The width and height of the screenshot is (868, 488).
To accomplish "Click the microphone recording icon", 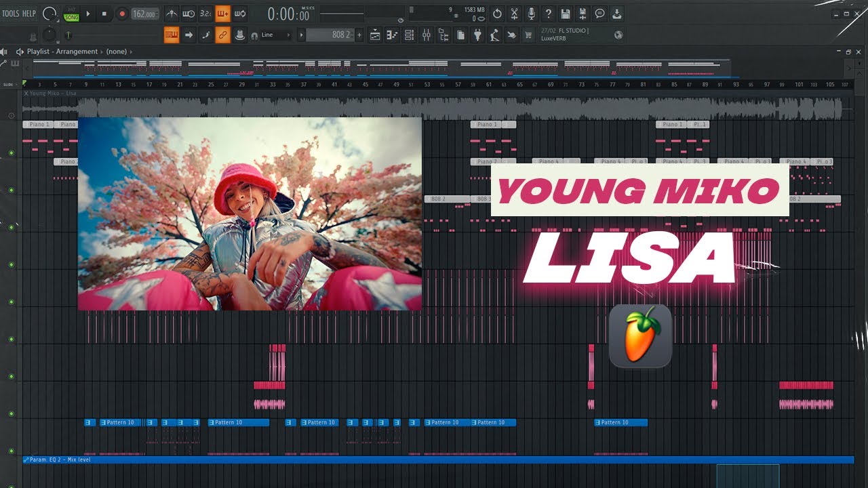I will (x=531, y=14).
